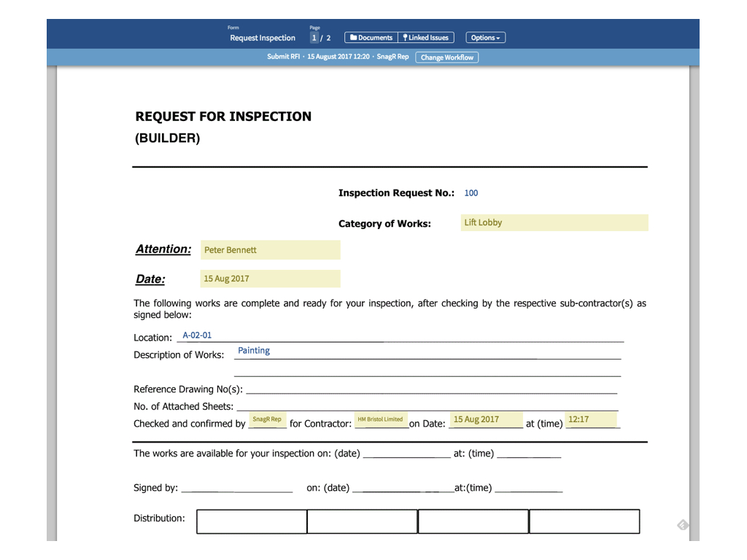
Task: Click the Request Inspection form title
Action: click(263, 38)
